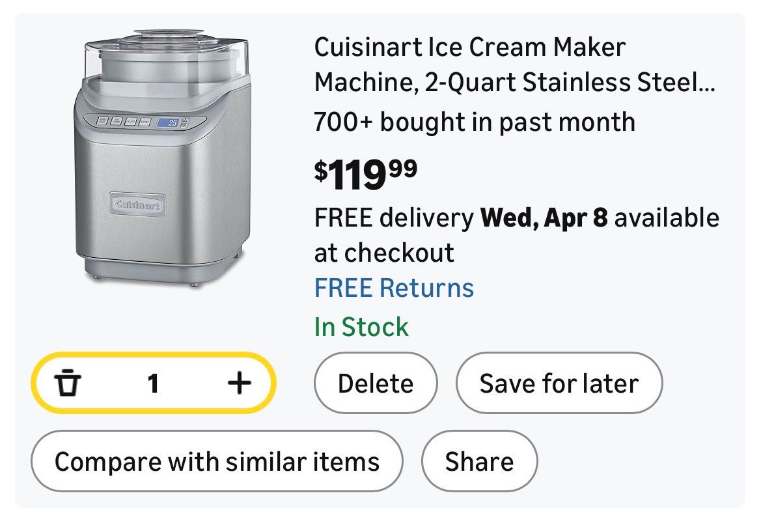Click the quantity number 1
The height and width of the screenshot is (532, 761).
(x=153, y=384)
